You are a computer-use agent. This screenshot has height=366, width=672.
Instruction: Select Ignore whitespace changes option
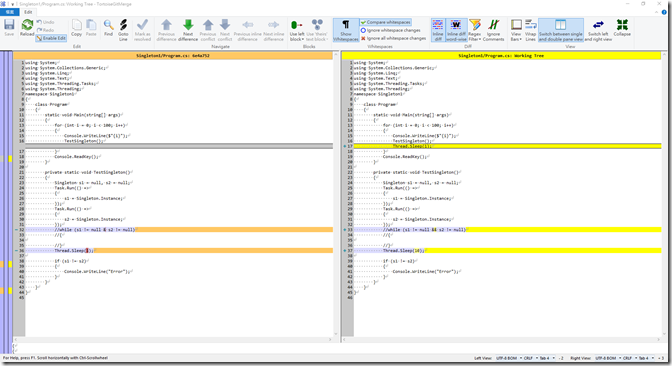390,30
